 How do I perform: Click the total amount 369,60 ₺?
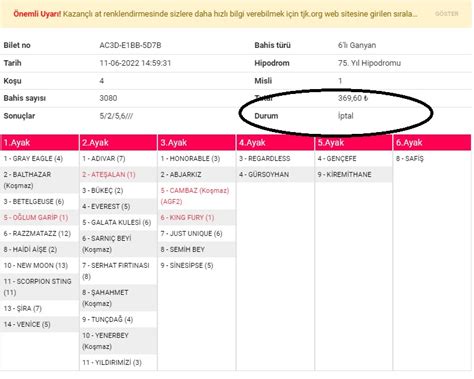(353, 98)
